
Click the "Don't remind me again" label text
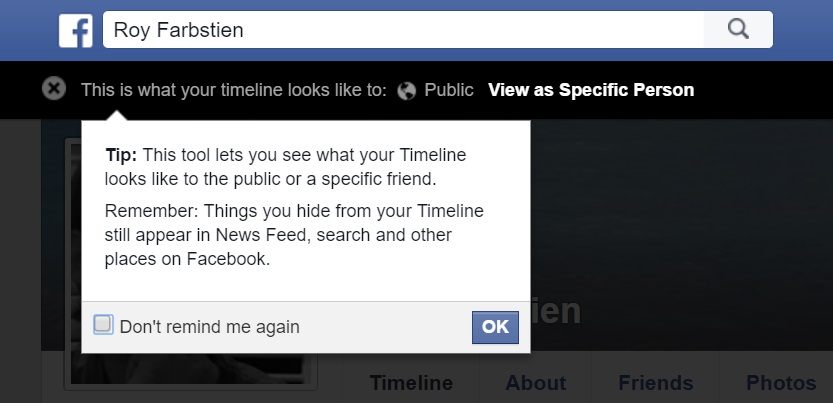click(209, 327)
